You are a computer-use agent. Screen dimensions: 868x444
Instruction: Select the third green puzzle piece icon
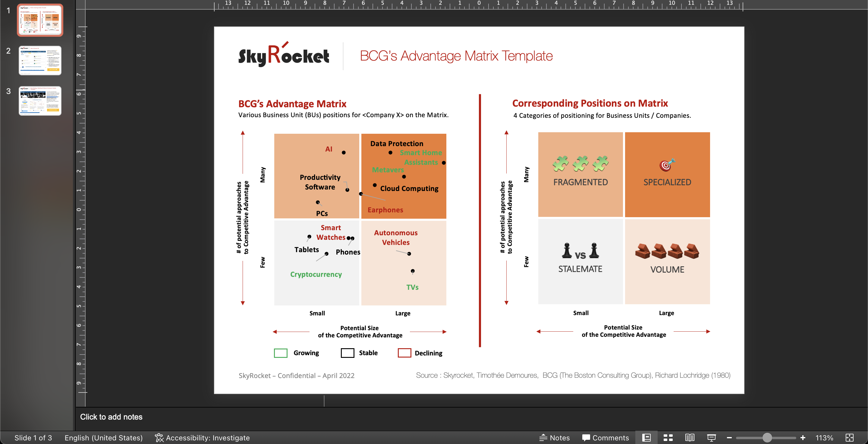click(600, 163)
